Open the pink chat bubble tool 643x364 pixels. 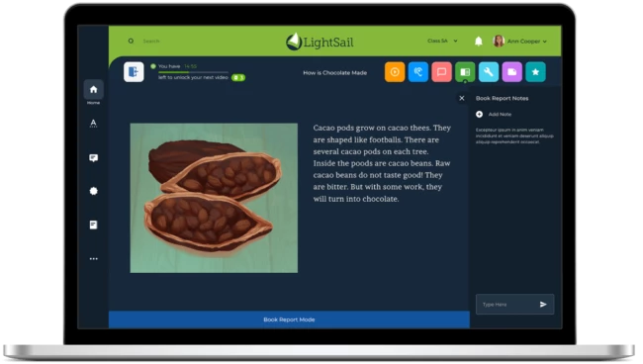pyautogui.click(x=441, y=72)
